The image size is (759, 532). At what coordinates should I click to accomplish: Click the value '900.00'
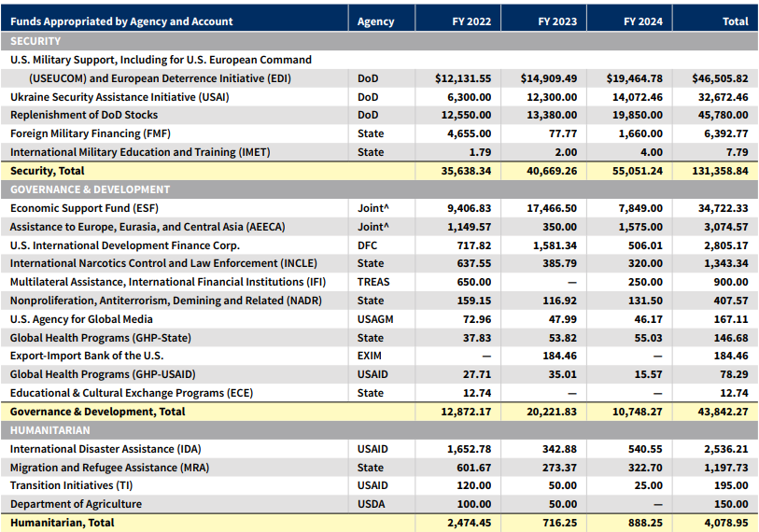[x=731, y=282]
